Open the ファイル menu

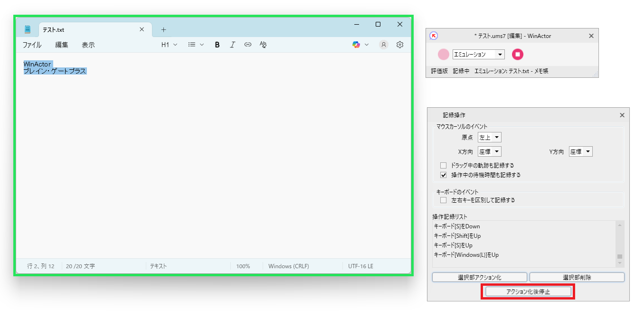pyautogui.click(x=32, y=45)
